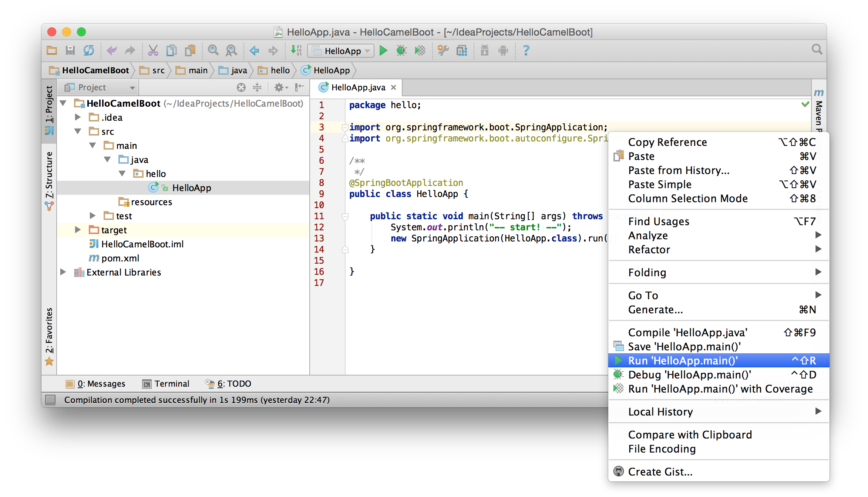Image resolution: width=868 pixels, height=497 pixels.
Task: Open Project Structure toolbar icon
Action: coord(462,50)
